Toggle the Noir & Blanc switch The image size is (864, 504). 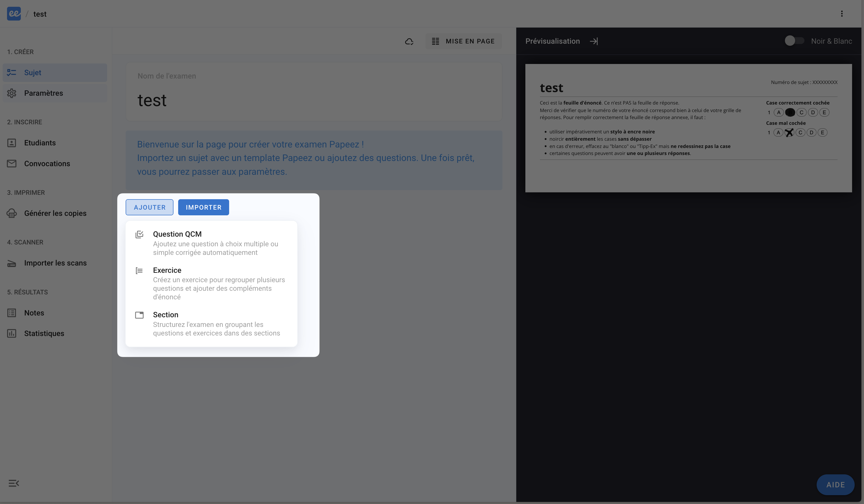[794, 41]
